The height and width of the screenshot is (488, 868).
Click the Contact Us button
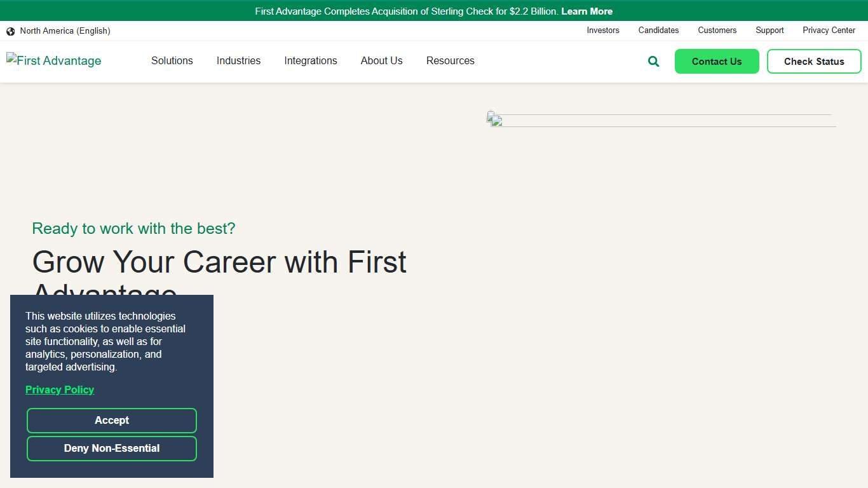coord(717,61)
